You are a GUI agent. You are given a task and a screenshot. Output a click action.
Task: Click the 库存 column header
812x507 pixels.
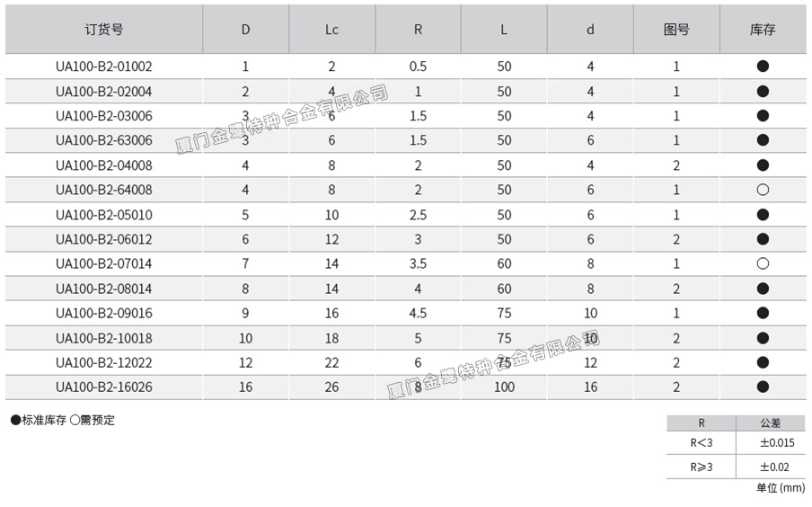pos(763,30)
